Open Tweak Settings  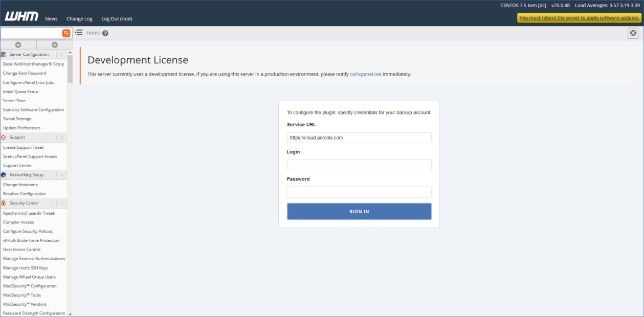click(x=17, y=119)
